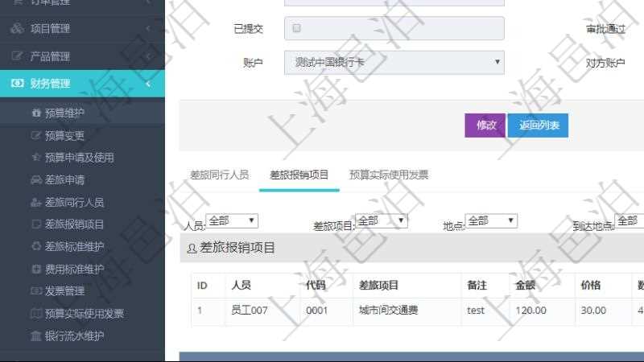Click the map icon beside 预算实际使用发票

pos(35,314)
